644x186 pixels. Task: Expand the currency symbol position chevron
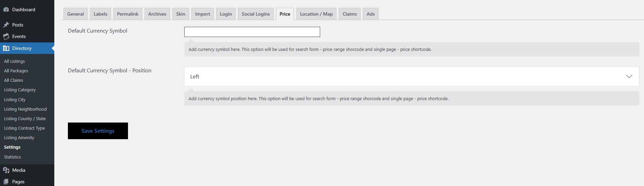629,76
